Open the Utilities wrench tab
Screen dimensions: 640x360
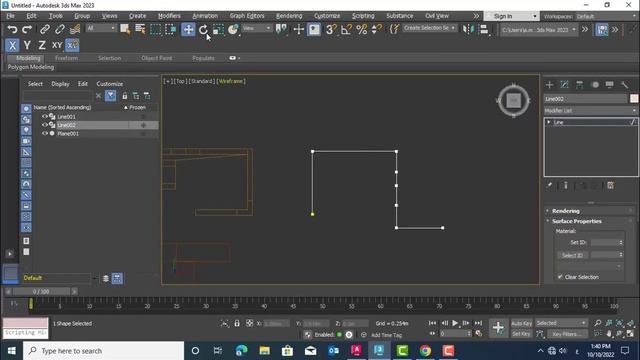pyautogui.click(x=624, y=84)
